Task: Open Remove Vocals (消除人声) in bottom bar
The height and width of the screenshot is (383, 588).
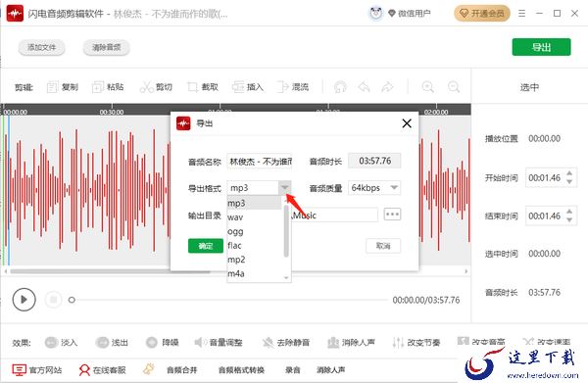Action: (331, 370)
